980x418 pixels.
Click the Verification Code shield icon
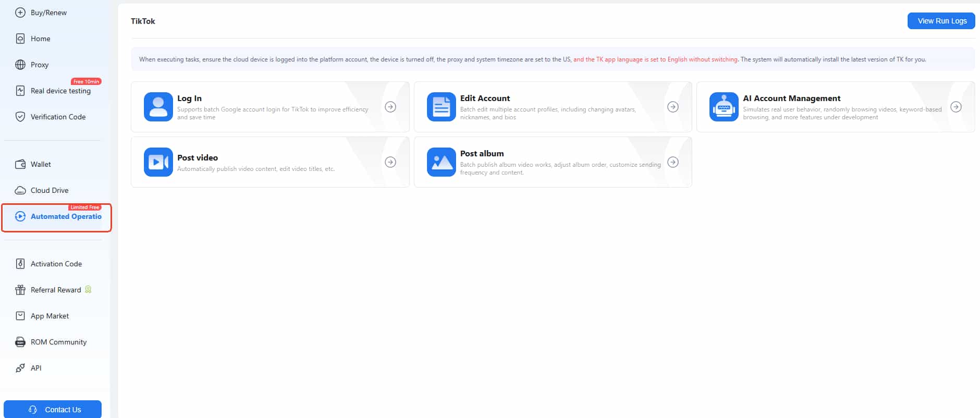(x=20, y=117)
